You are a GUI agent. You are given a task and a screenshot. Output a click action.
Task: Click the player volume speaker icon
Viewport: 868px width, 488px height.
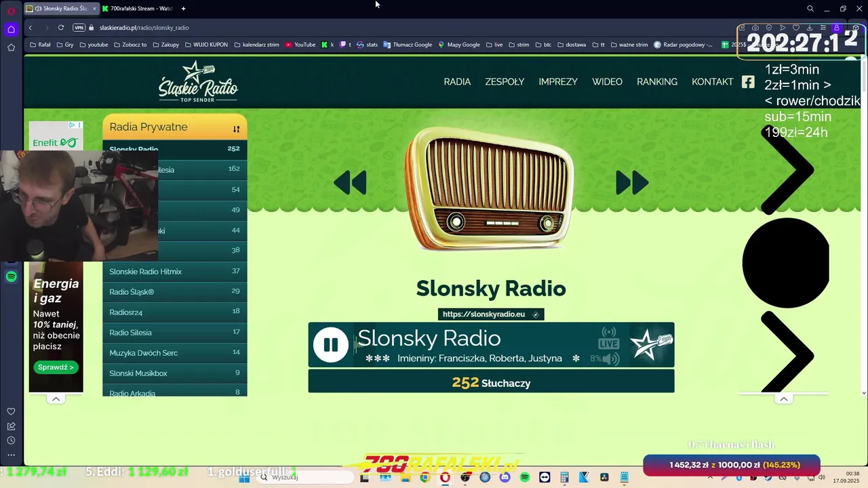pos(611,359)
